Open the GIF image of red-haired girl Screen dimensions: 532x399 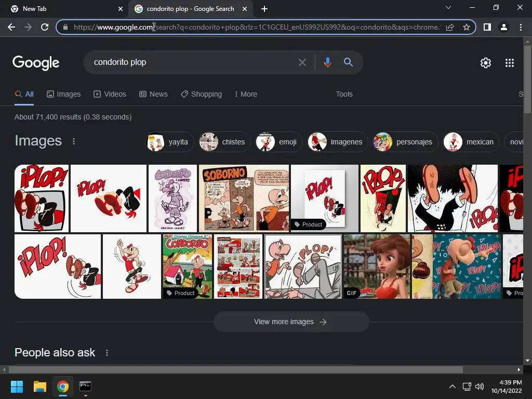coord(377,267)
